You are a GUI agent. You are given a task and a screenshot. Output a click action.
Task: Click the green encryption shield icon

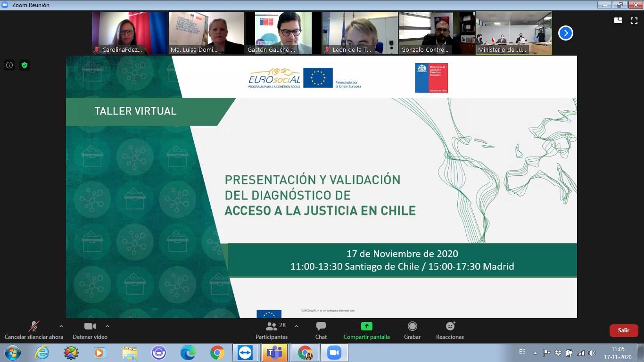click(x=24, y=65)
